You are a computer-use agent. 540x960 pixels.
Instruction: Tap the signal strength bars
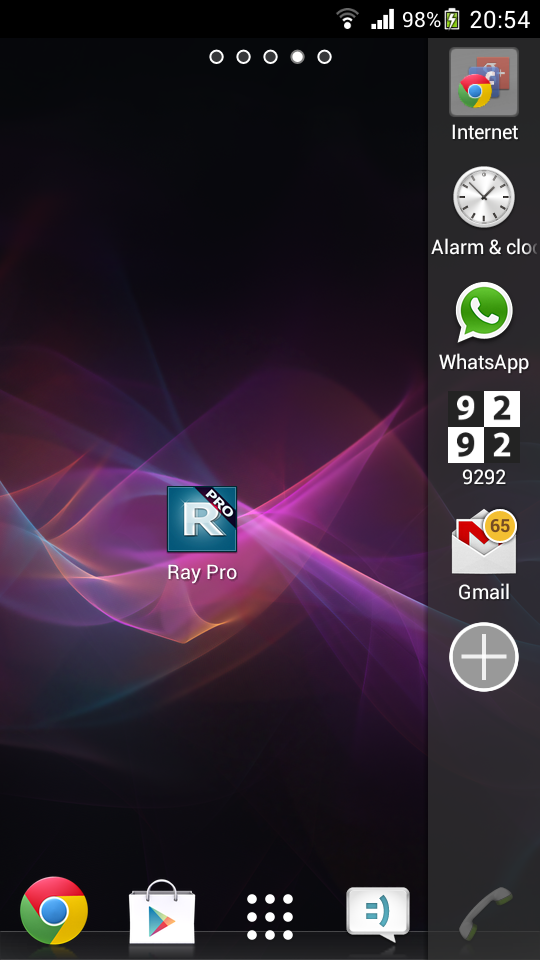coord(383,19)
